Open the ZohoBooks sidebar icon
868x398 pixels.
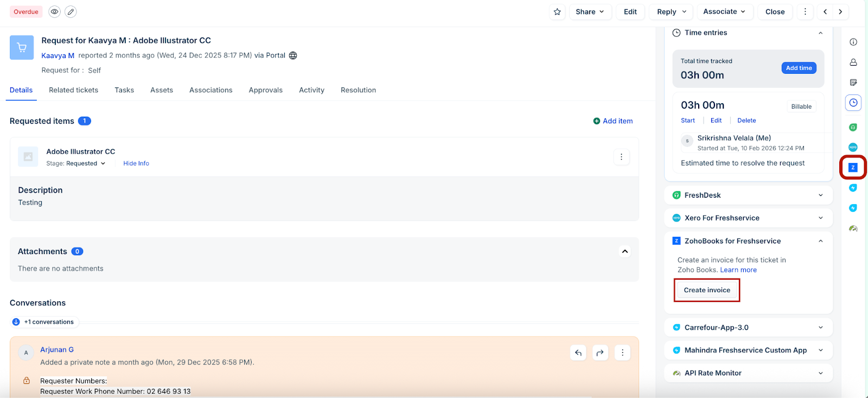tap(853, 167)
